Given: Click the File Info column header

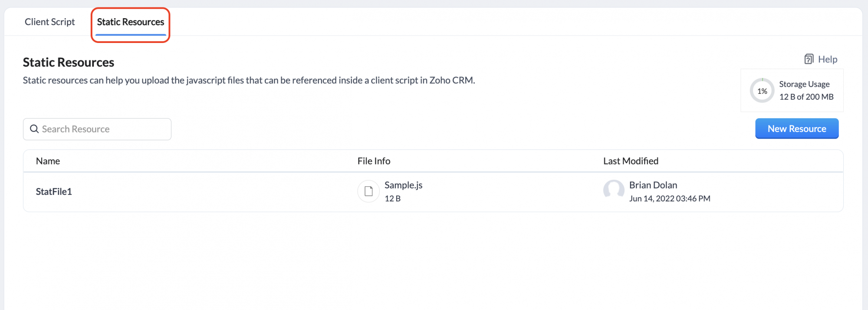Looking at the screenshot, I should point(374,161).
